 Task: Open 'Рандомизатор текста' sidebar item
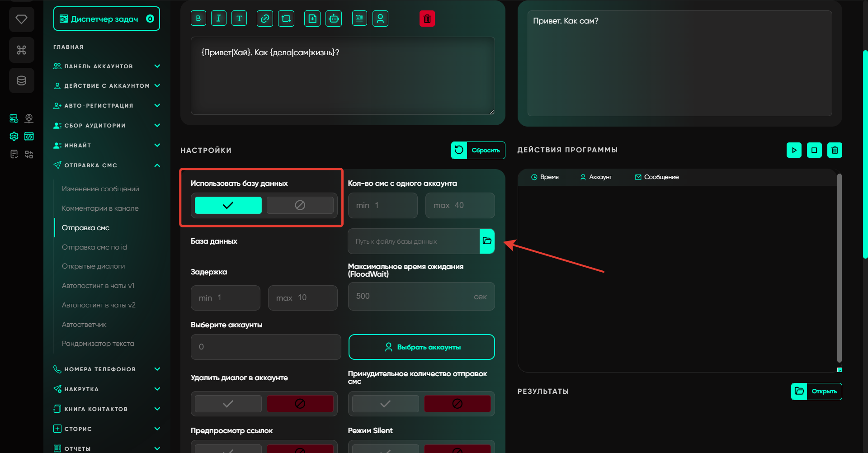coord(98,344)
